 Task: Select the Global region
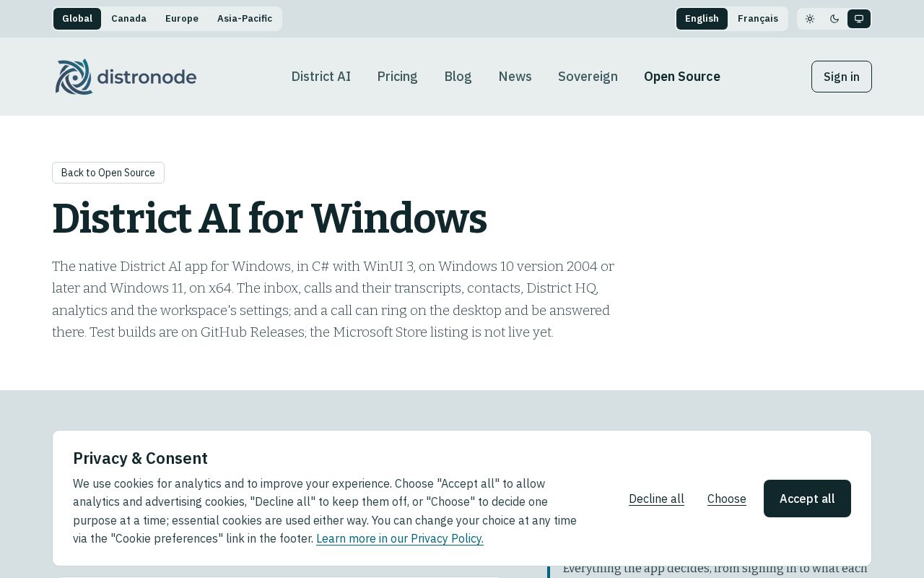click(77, 19)
